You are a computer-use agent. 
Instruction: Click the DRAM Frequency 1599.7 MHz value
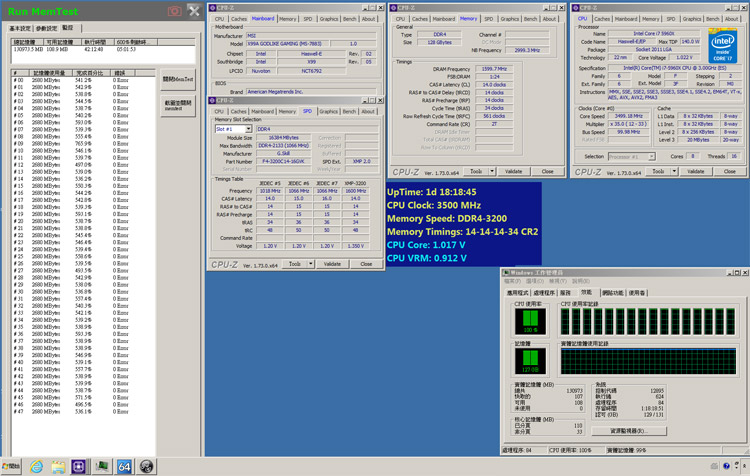tap(494, 69)
